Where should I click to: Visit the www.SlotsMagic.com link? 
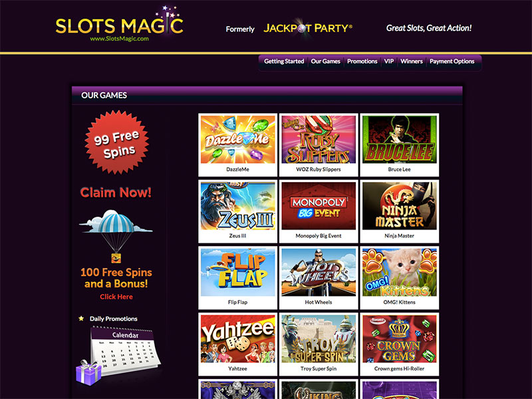tap(120, 39)
